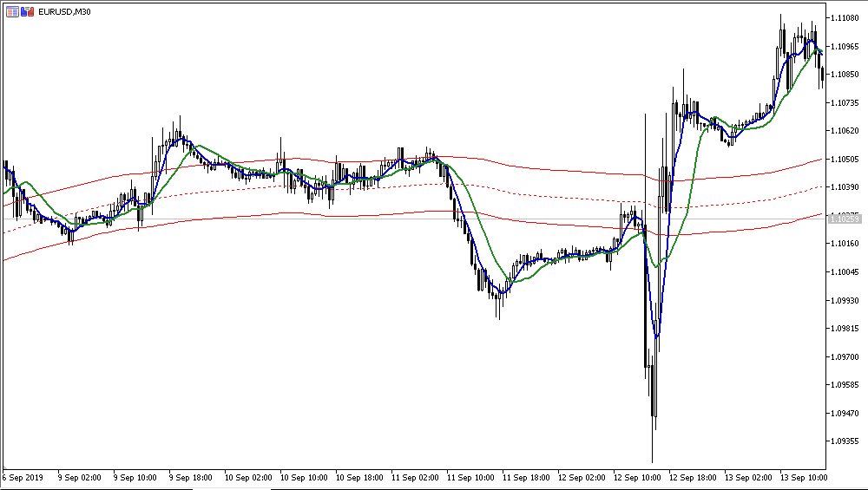Click the 11 Sep 02:00 time label
The height and width of the screenshot is (490, 868).
pos(415,477)
